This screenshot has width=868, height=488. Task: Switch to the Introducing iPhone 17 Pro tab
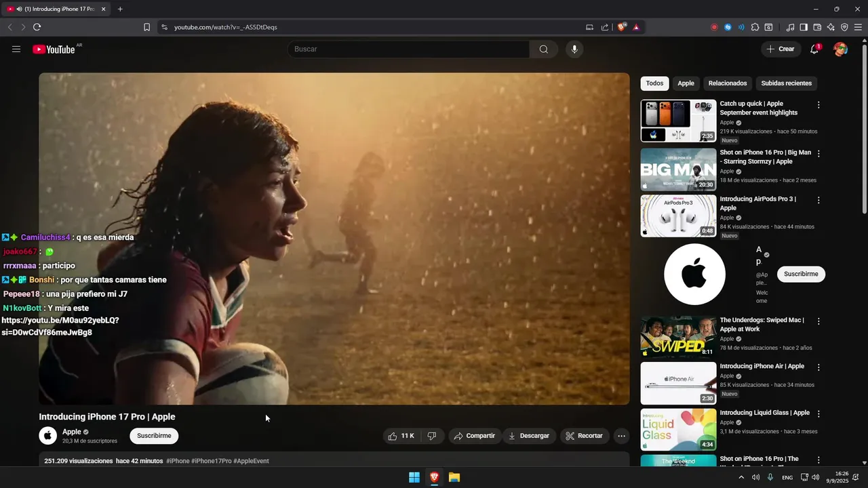tap(58, 9)
